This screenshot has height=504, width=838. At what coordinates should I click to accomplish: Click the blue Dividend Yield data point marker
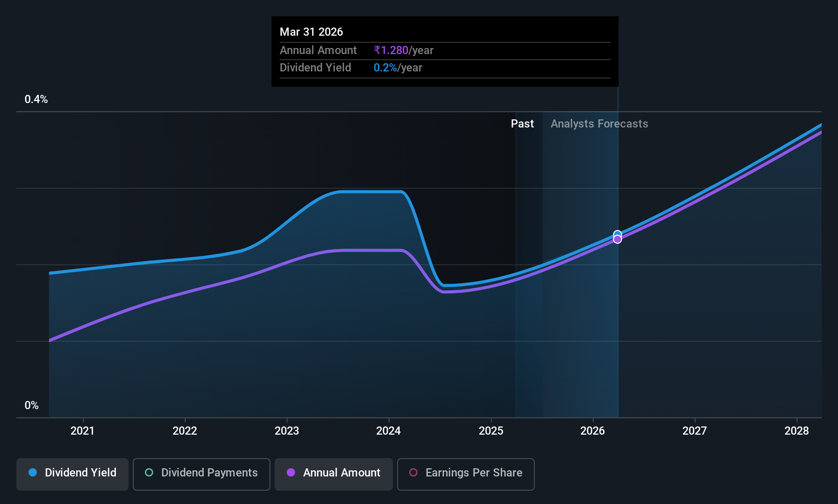[618, 235]
